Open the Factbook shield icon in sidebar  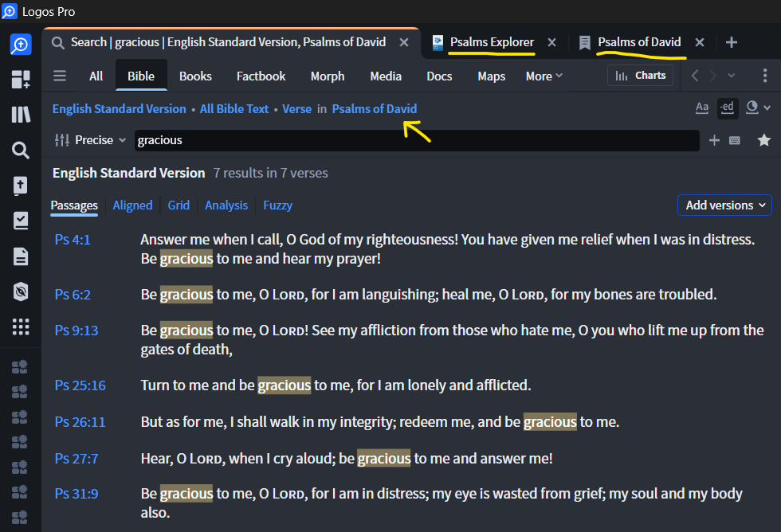coord(21,291)
